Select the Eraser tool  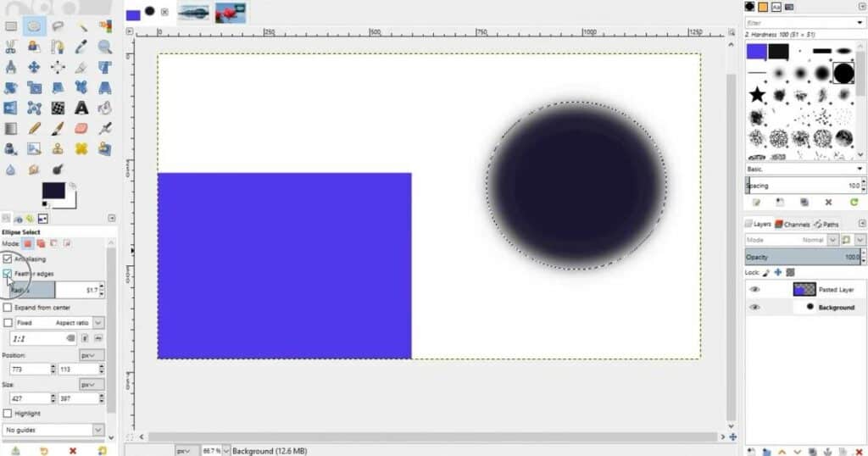(x=81, y=128)
